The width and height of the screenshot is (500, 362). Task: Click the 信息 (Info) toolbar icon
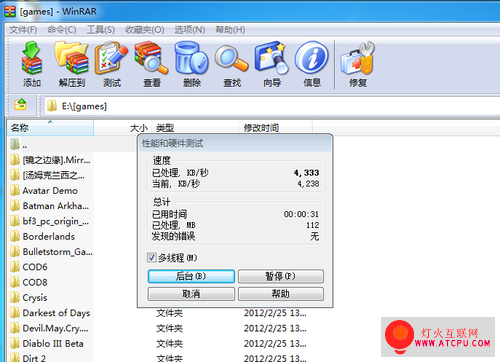(312, 64)
